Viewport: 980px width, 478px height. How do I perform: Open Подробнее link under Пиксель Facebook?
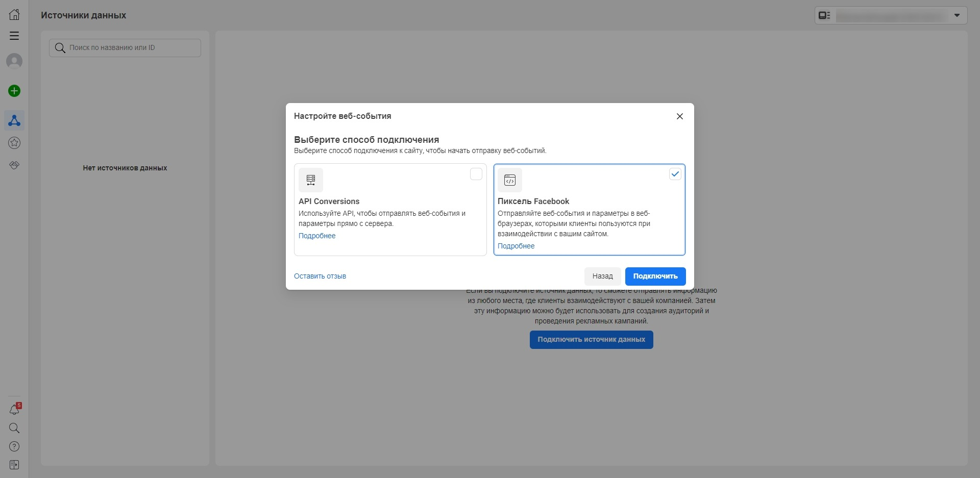(x=516, y=246)
